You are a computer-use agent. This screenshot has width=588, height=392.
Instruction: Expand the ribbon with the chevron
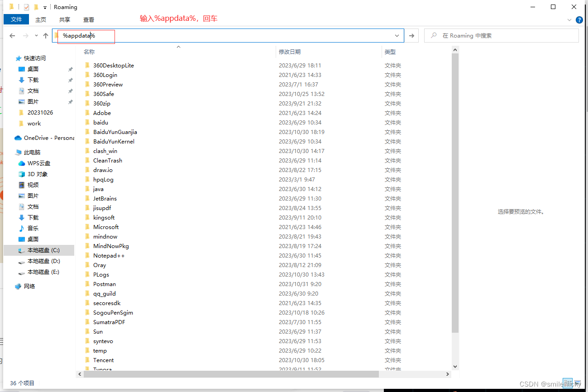click(569, 20)
